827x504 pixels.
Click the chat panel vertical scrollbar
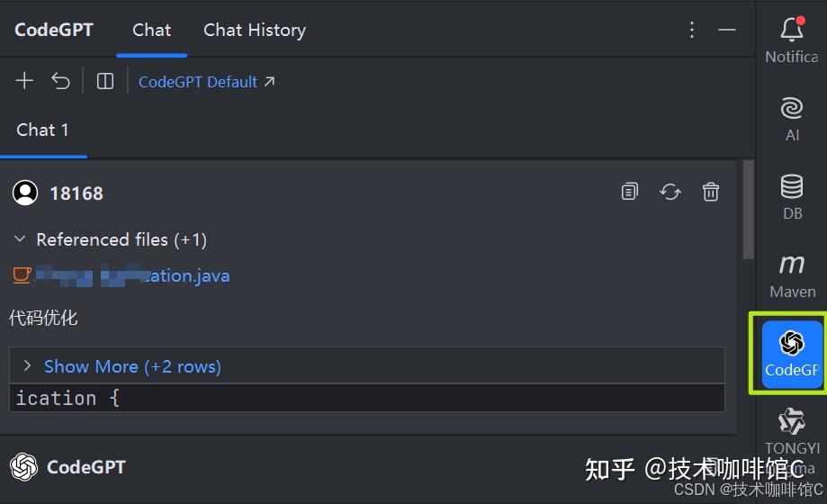[x=748, y=211]
